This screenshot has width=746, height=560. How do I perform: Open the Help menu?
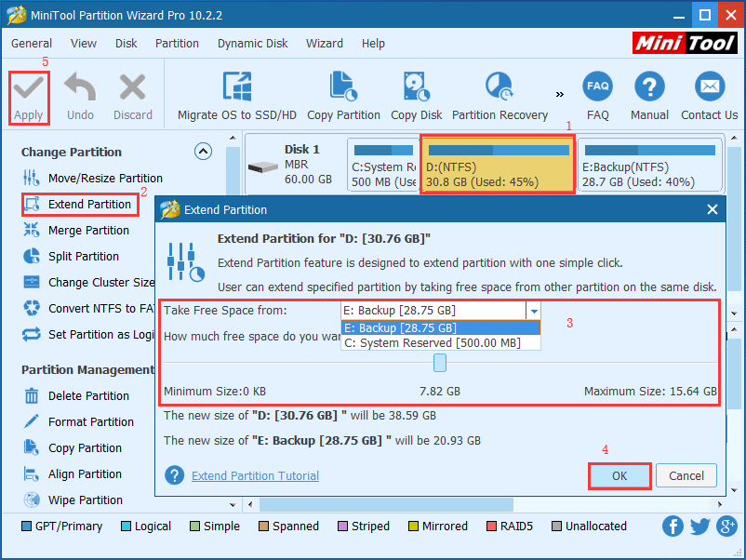(373, 44)
